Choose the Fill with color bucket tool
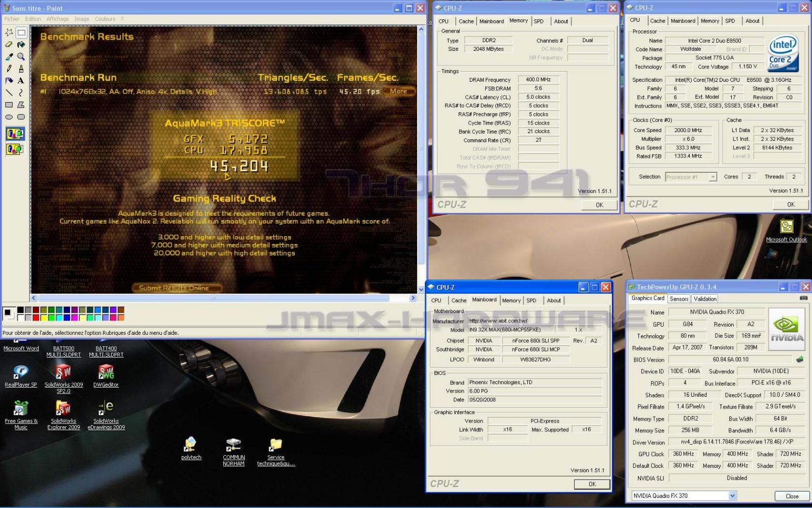Image resolution: width=812 pixels, height=508 pixels. tap(21, 45)
